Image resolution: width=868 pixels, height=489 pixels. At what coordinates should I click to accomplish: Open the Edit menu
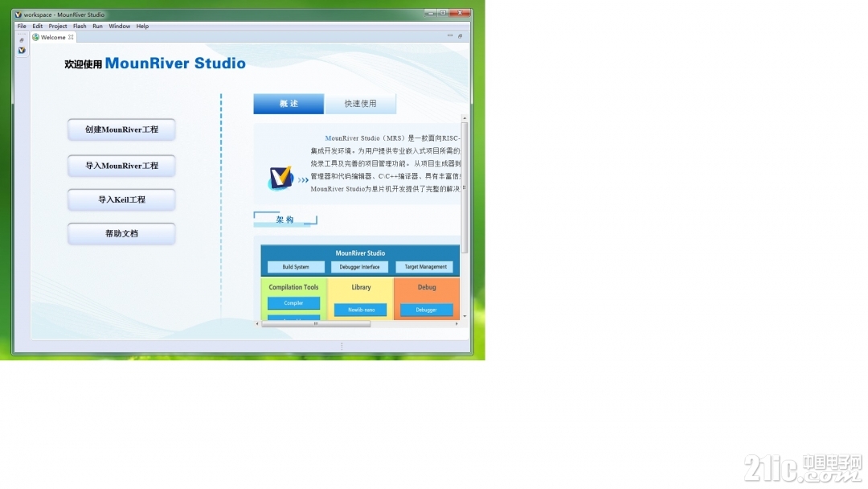click(x=37, y=26)
